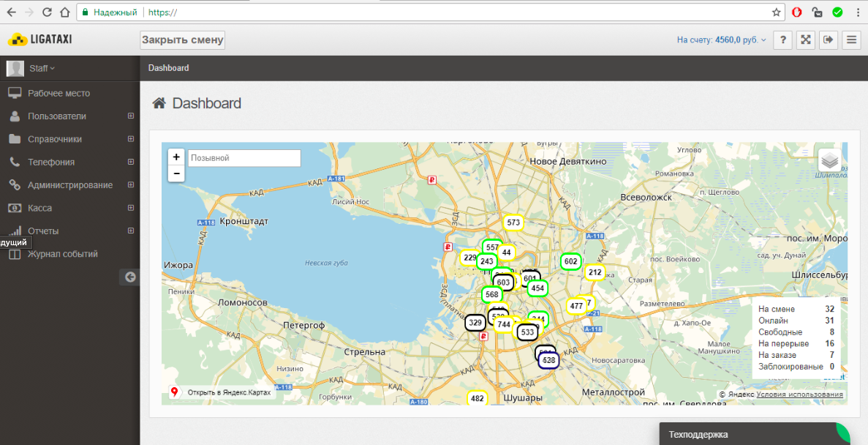
Task: Expand the Телефония menu section
Action: pos(131,162)
